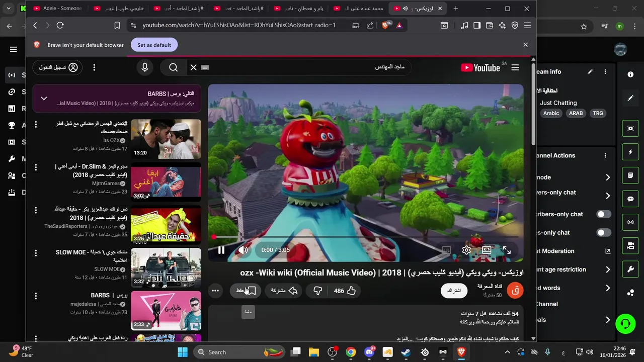Open the green support headset button

pyautogui.click(x=625, y=323)
